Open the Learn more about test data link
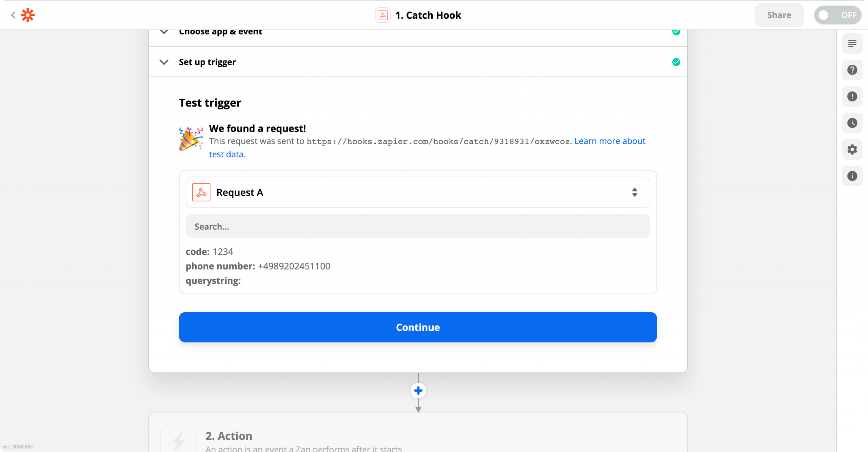This screenshot has height=452, width=868. (427, 148)
